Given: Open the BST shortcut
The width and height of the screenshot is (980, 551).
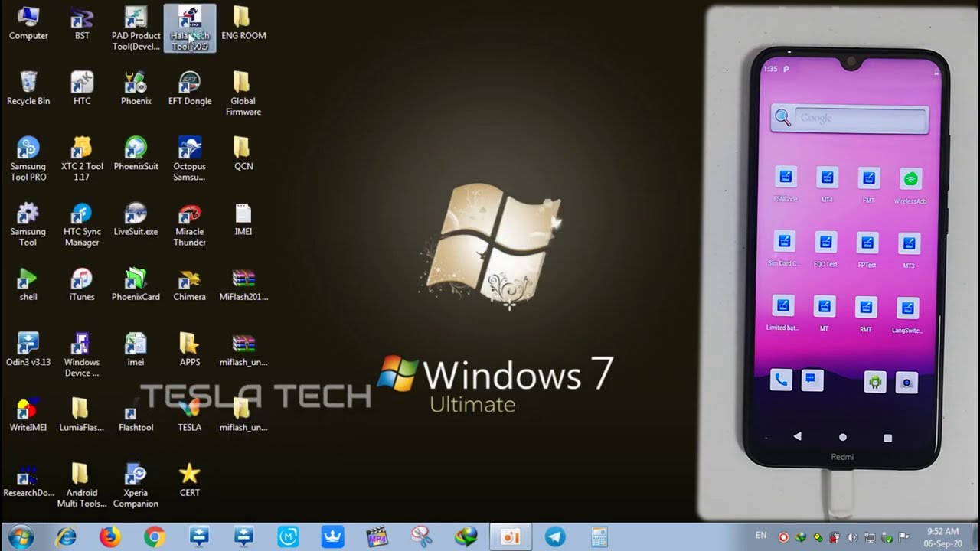Looking at the screenshot, I should [82, 24].
